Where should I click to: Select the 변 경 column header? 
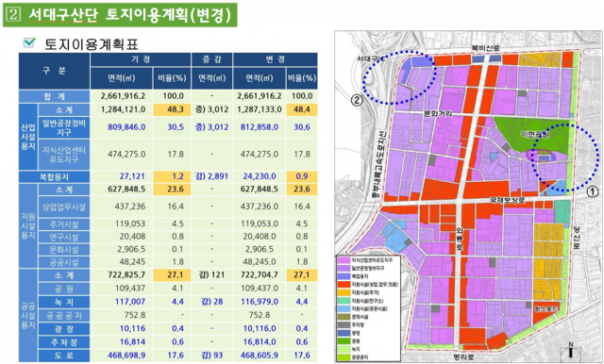tap(275, 59)
